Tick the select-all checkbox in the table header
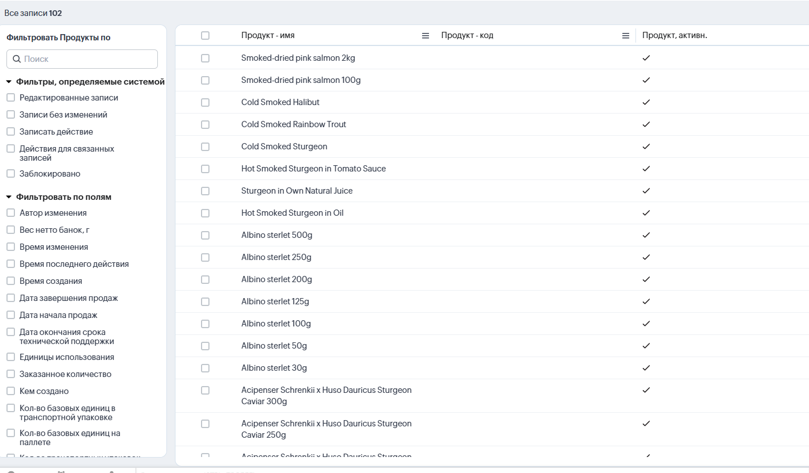809x473 pixels. 205,36
